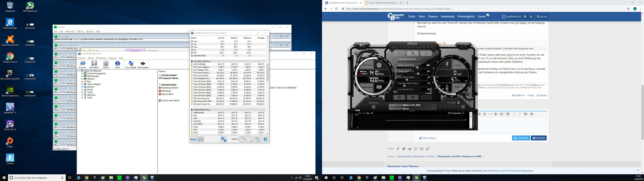
Task: Open sensor settings gear in Sensor Status
Action: pos(257,139)
